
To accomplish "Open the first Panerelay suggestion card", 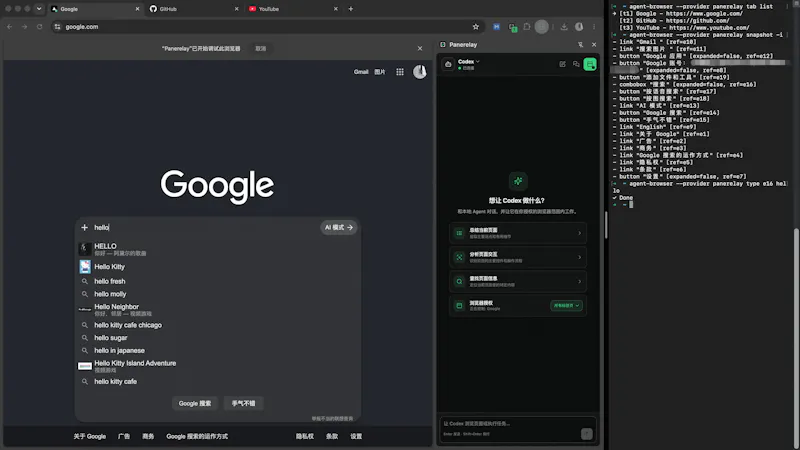I will 518,233.
